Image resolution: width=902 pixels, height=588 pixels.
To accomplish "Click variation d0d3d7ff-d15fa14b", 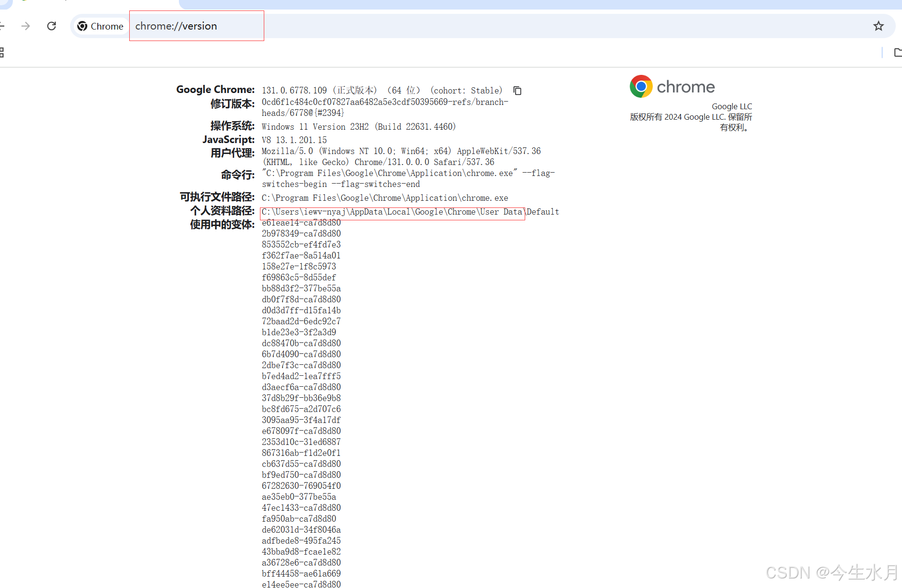I will [x=301, y=310].
